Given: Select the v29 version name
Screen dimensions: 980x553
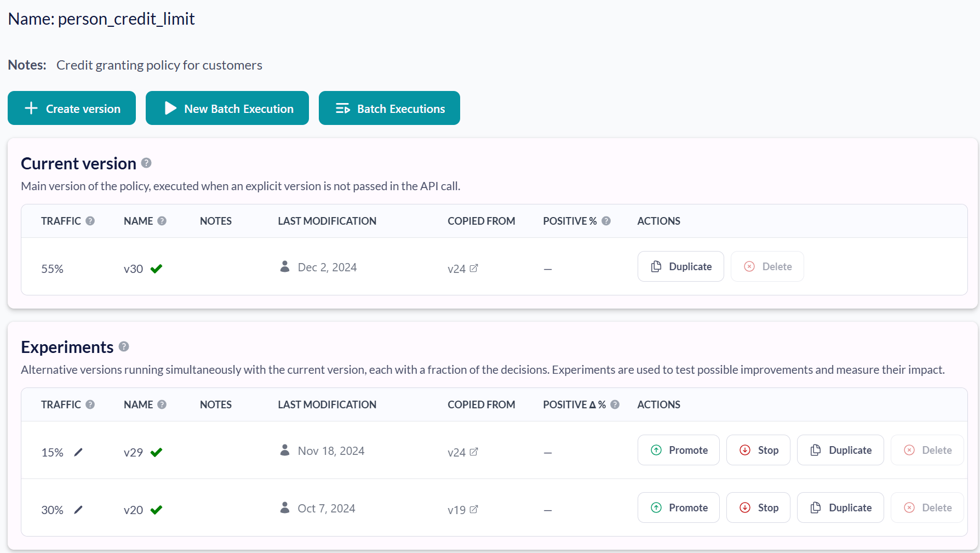Looking at the screenshot, I should 133,453.
